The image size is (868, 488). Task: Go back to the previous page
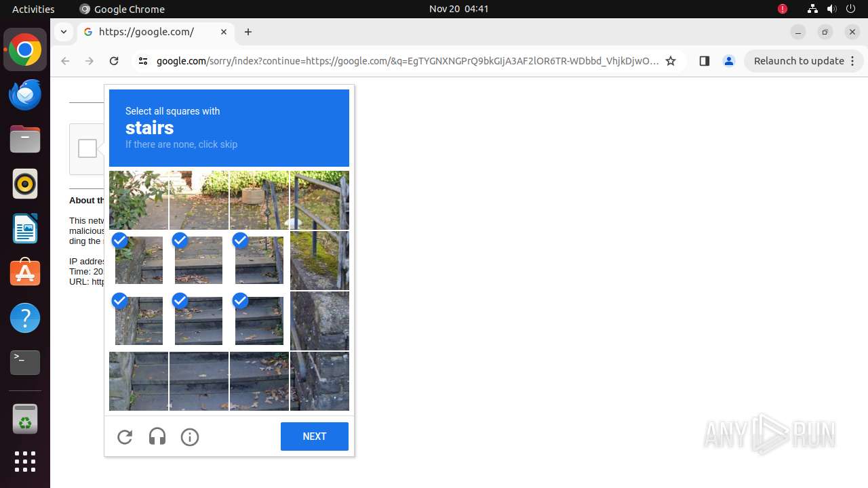point(65,61)
